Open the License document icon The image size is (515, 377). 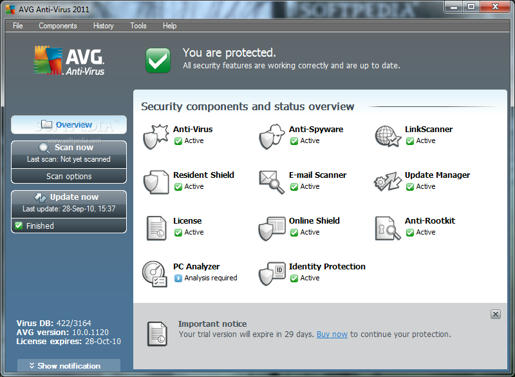(x=156, y=228)
